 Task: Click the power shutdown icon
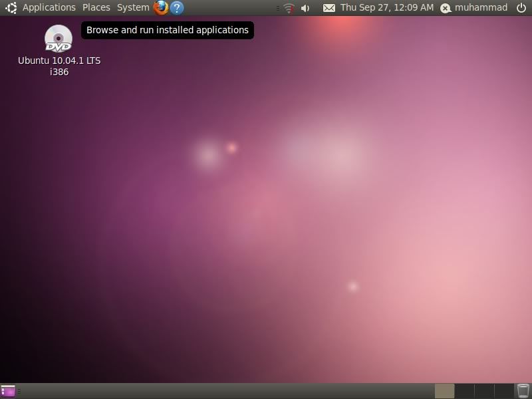click(x=521, y=8)
